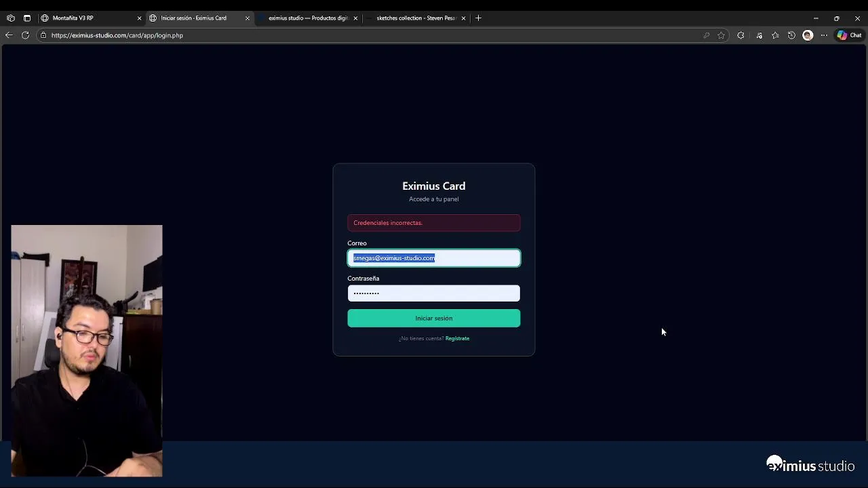This screenshot has height=488, width=868.
Task: Click the Credenciales incorrectas error message
Action: click(x=434, y=223)
